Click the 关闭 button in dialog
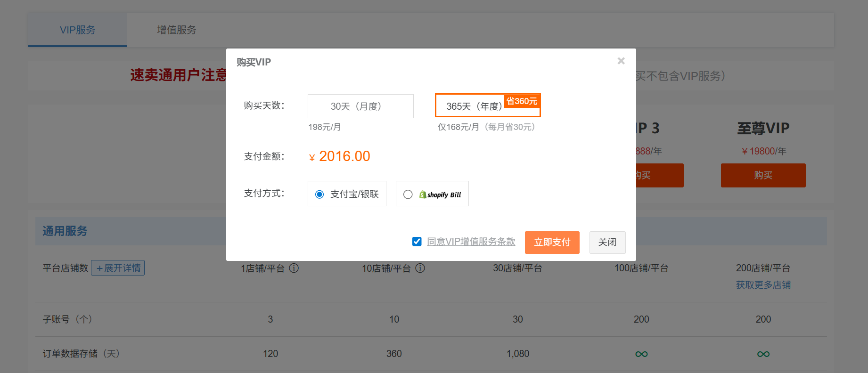This screenshot has width=868, height=373. (x=607, y=242)
